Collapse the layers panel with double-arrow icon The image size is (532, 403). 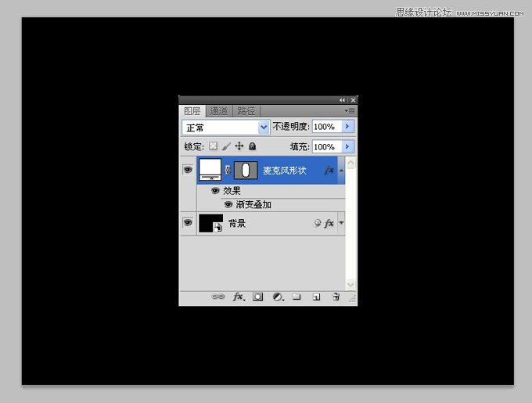point(342,100)
